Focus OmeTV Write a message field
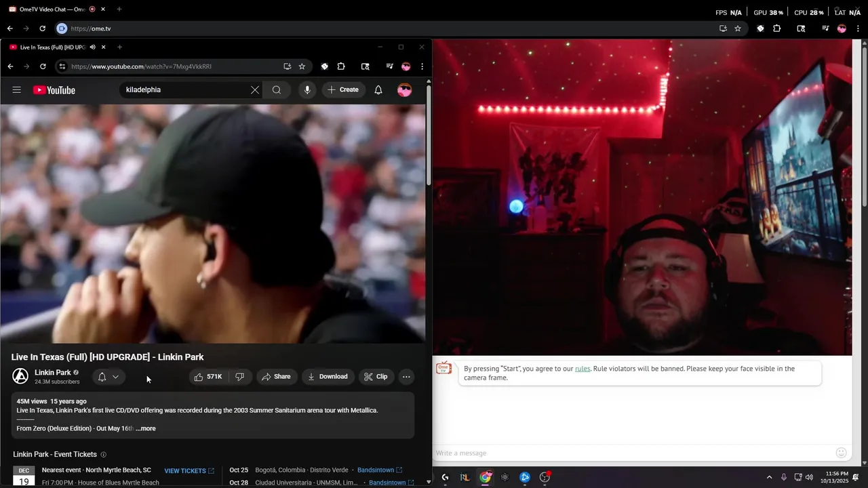Viewport: 868px width, 488px height. coord(634,453)
